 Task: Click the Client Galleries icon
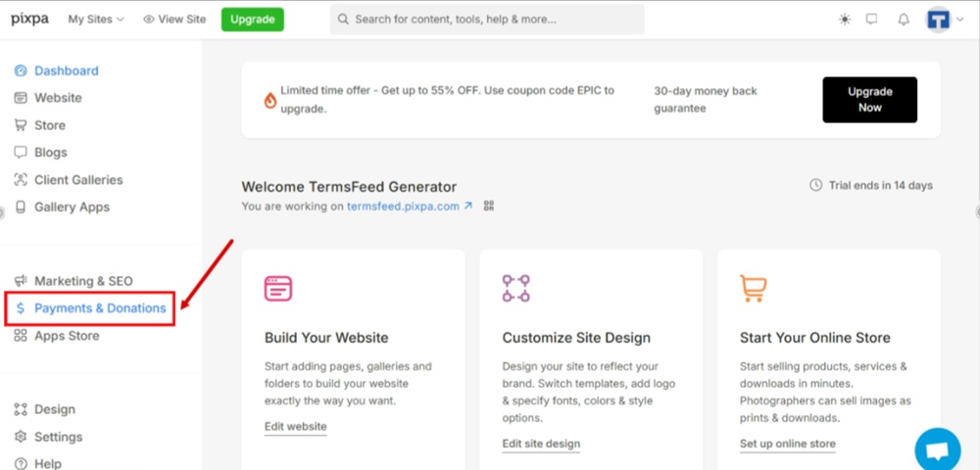[21, 180]
